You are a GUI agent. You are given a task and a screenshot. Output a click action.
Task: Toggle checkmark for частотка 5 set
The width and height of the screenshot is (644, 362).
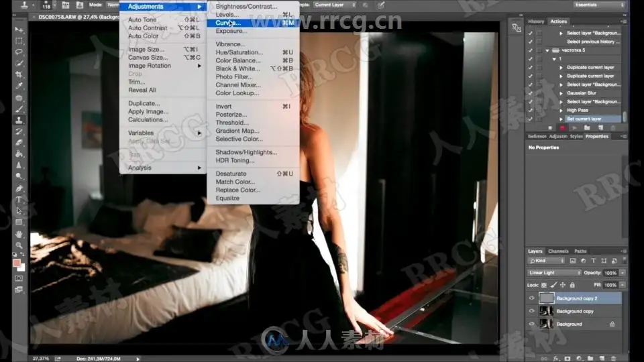[x=530, y=50]
